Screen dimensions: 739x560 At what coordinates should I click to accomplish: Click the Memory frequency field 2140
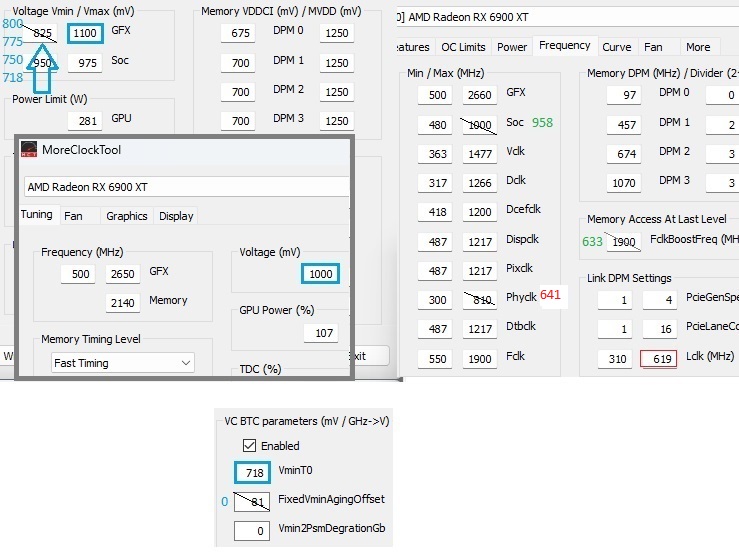point(123,303)
